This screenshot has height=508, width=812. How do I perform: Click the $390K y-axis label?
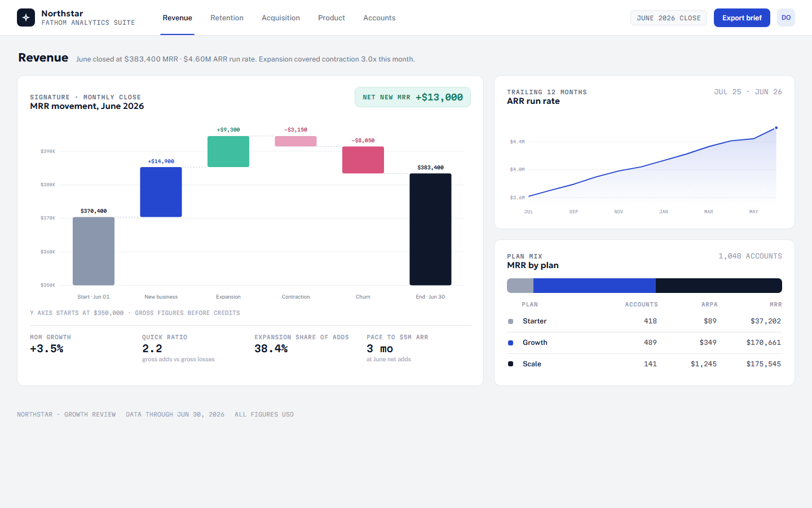(48, 151)
